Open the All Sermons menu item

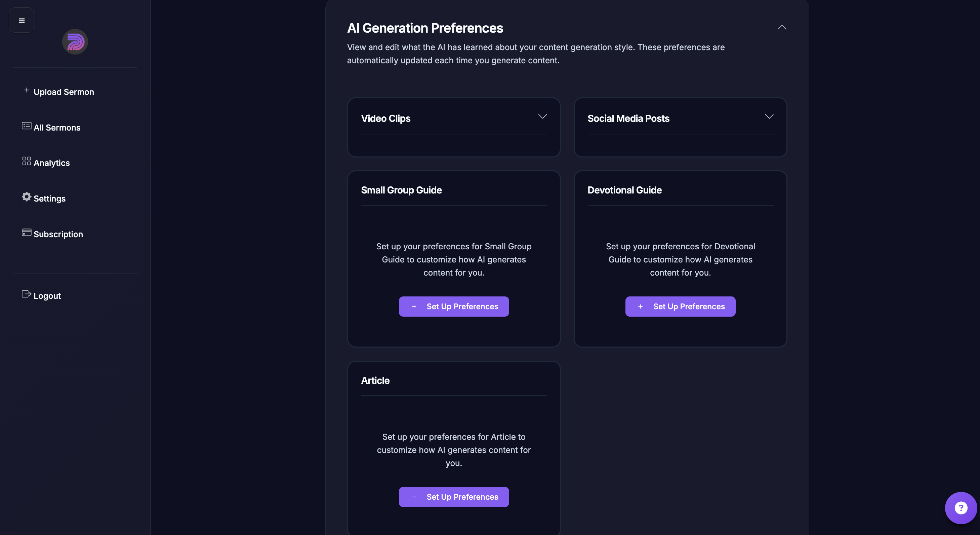pyautogui.click(x=57, y=128)
